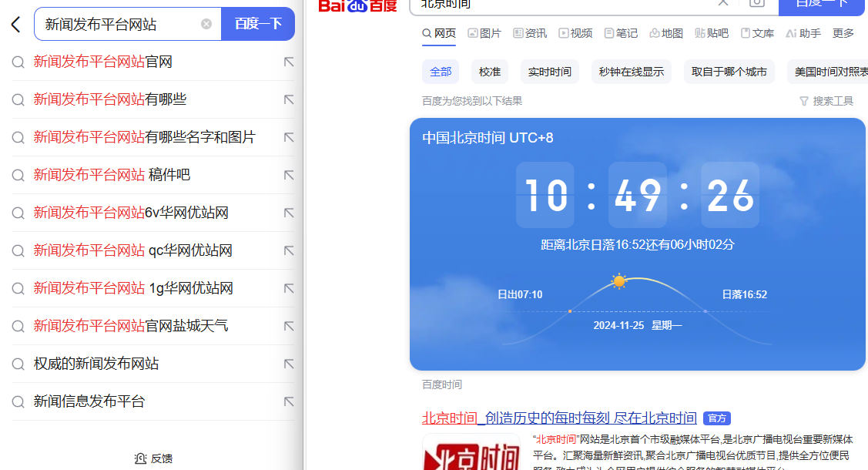Image resolution: width=868 pixels, height=470 pixels.
Task: Expand the 更多 tab menu
Action: 843,33
